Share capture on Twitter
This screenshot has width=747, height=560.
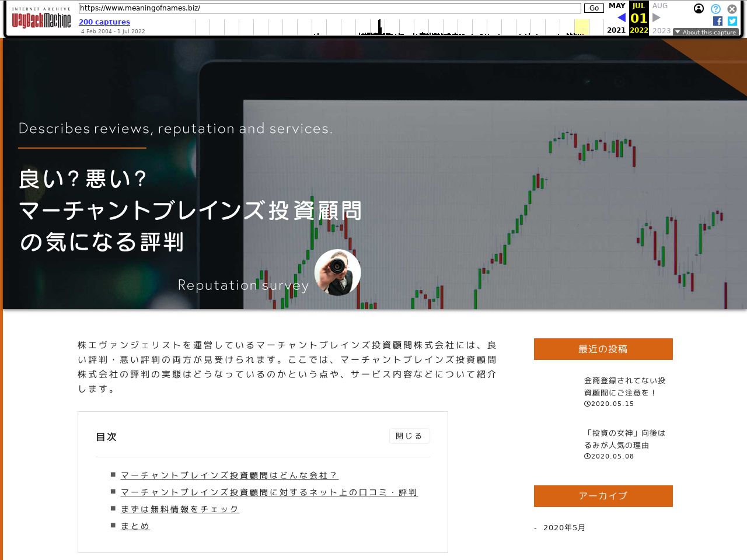(732, 21)
